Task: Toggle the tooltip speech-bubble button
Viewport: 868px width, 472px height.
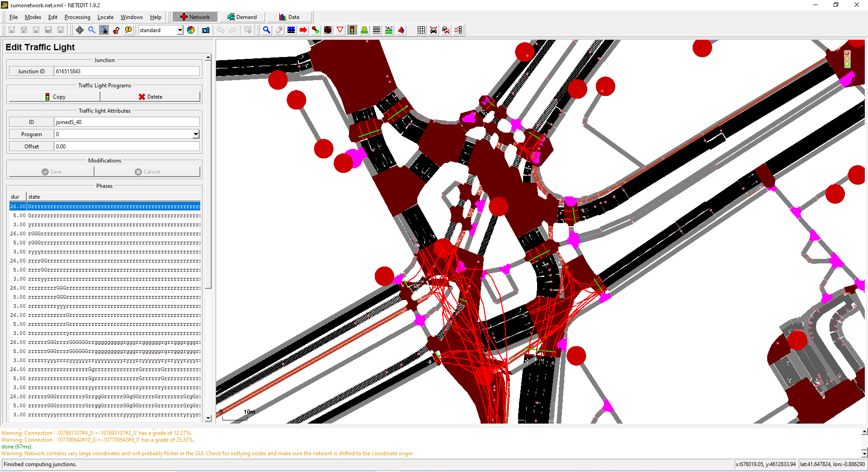Action: click(x=128, y=30)
